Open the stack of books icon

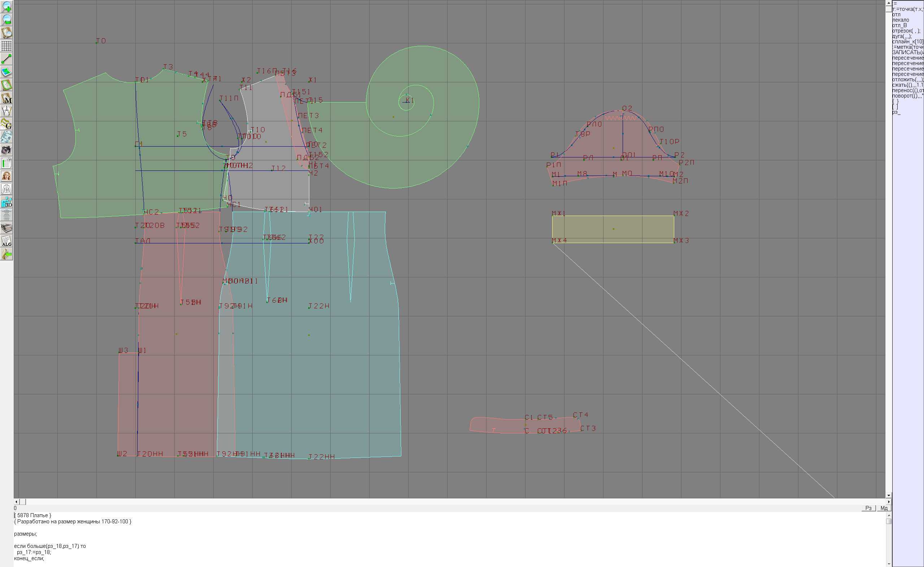coord(7,228)
